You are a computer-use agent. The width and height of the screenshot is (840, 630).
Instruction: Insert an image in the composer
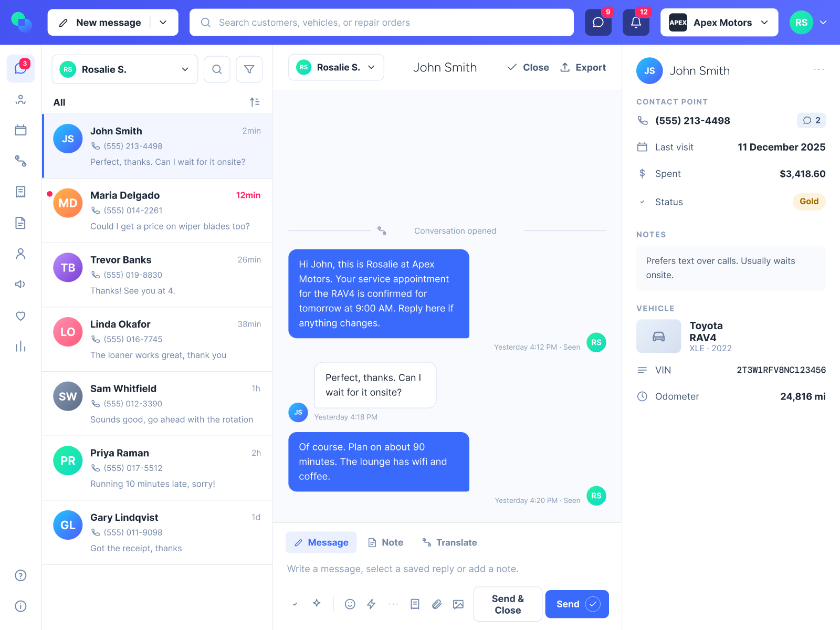tap(458, 604)
